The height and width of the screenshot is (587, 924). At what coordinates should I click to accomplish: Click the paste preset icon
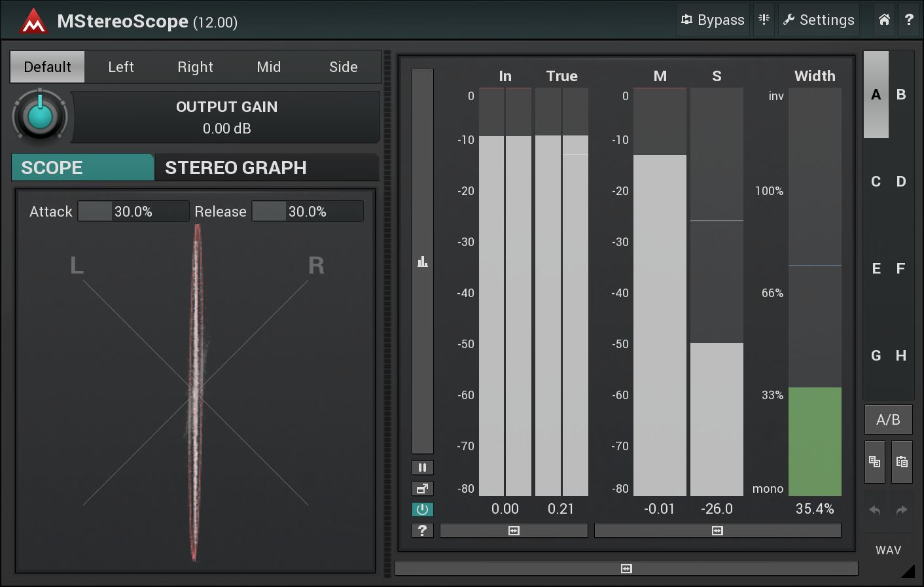coord(902,461)
